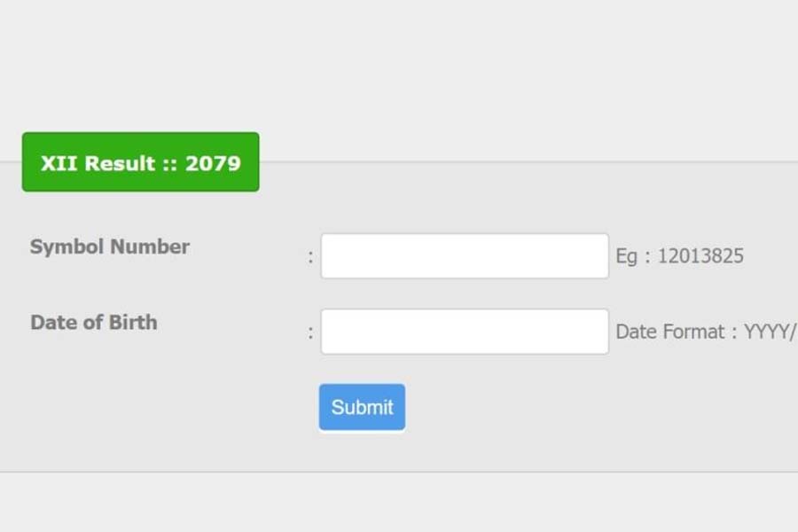Place cursor in the empty Date of Birth box
The height and width of the screenshot is (532, 798).
pyautogui.click(x=465, y=332)
